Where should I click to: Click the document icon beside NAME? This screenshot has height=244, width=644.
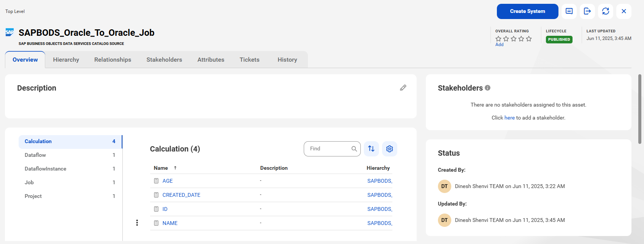[156, 223]
